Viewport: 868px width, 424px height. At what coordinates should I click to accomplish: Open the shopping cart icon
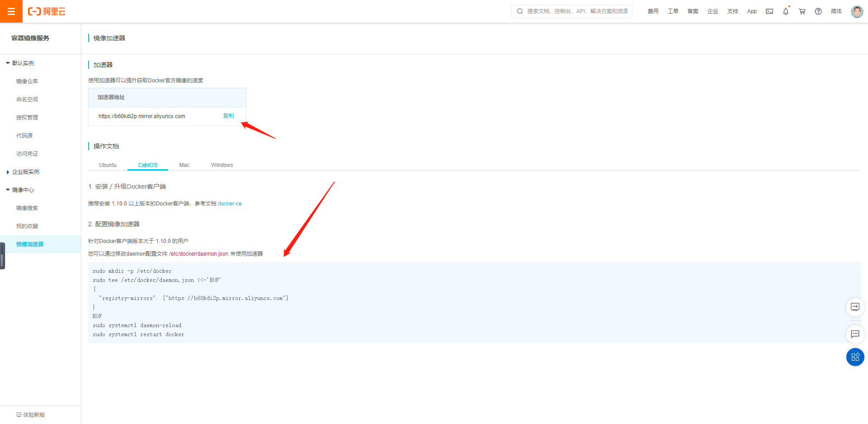(x=802, y=11)
